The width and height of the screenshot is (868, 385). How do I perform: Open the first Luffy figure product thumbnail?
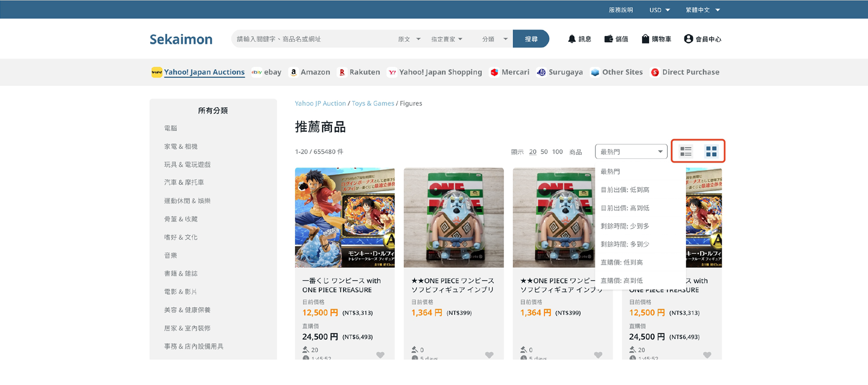pyautogui.click(x=344, y=218)
